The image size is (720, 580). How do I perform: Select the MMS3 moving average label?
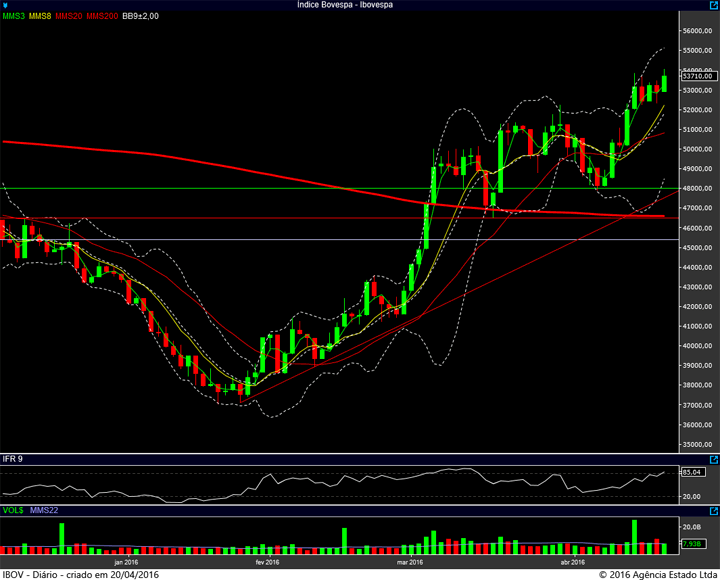[x=14, y=16]
